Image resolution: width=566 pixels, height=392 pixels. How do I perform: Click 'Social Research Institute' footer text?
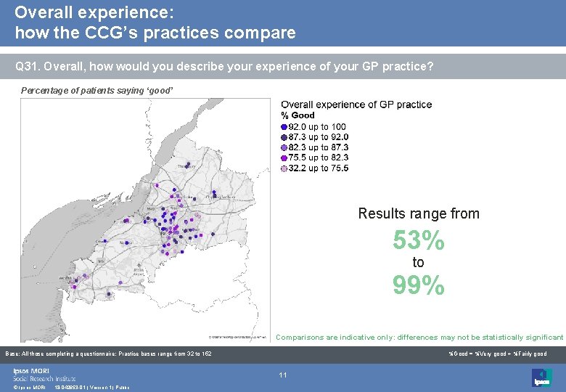click(x=44, y=379)
